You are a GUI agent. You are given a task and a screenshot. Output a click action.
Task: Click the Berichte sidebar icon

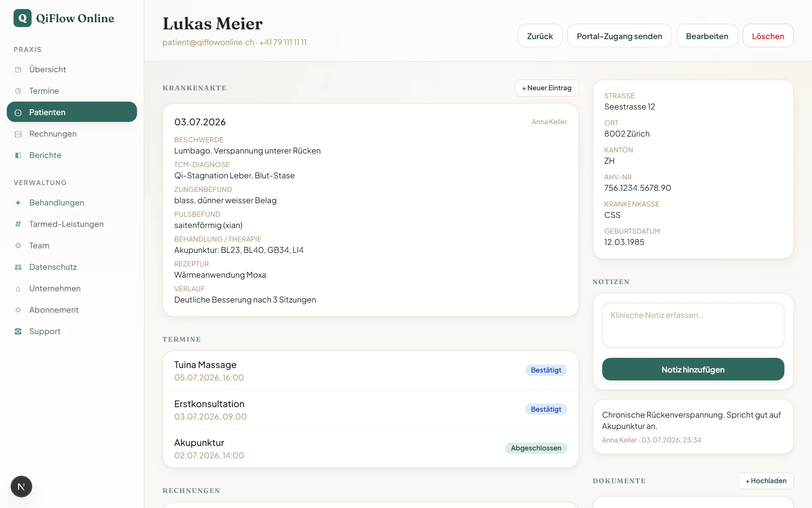point(18,155)
